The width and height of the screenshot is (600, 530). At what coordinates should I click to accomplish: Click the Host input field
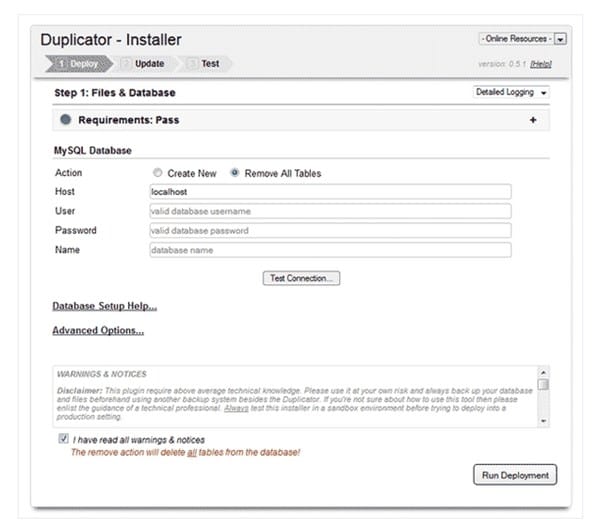330,192
